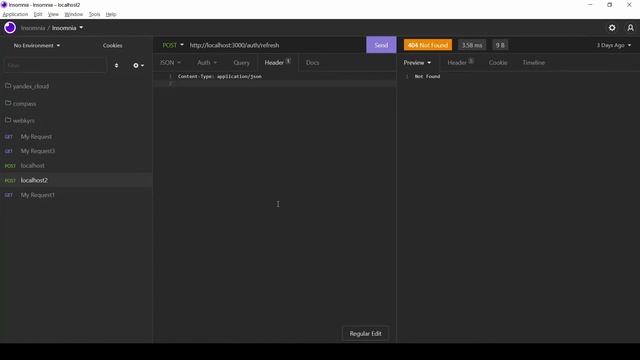Open the JSON body type dropdown
The image size is (640, 360).
click(x=170, y=62)
